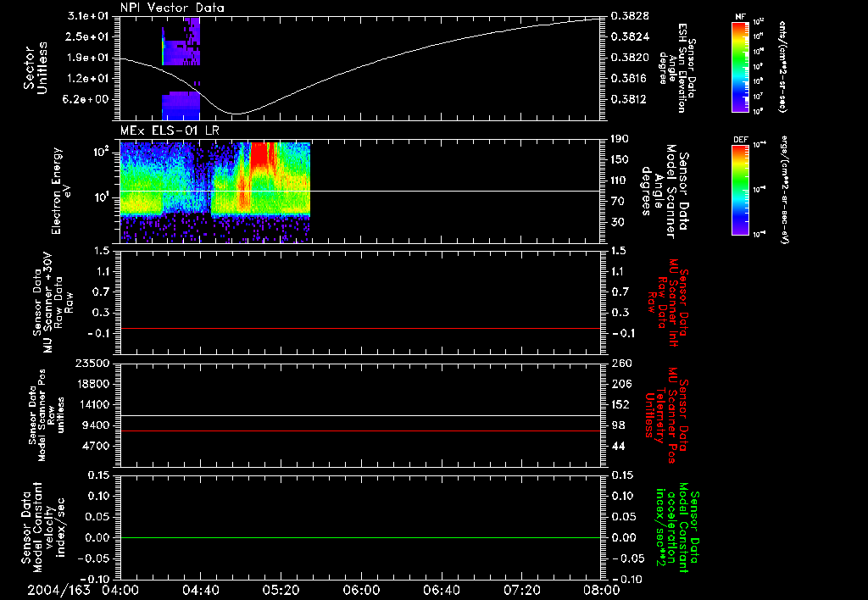
Task: Click the 08:00 time axis label
Action: (602, 590)
